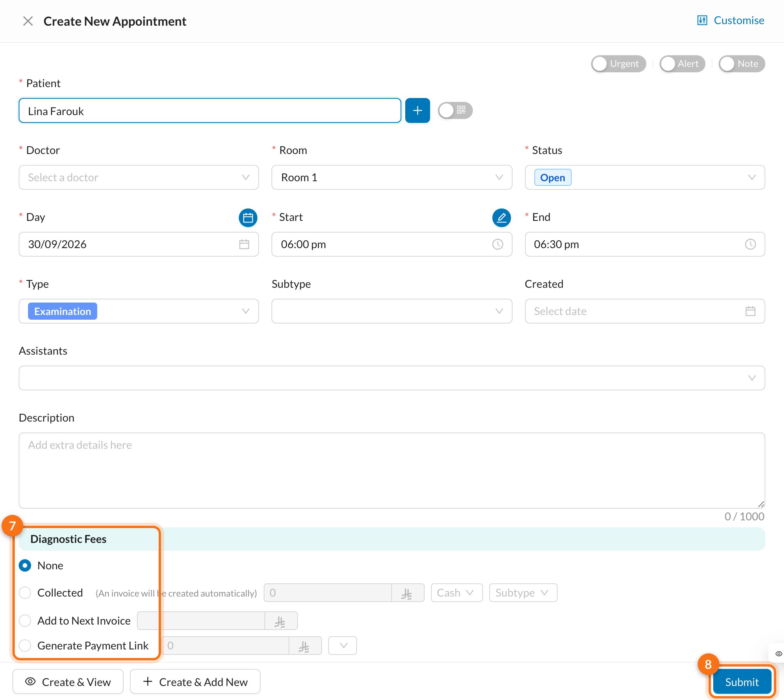Click the blue pencil edit icon beside Start
Image resolution: width=784 pixels, height=700 pixels.
(501, 217)
